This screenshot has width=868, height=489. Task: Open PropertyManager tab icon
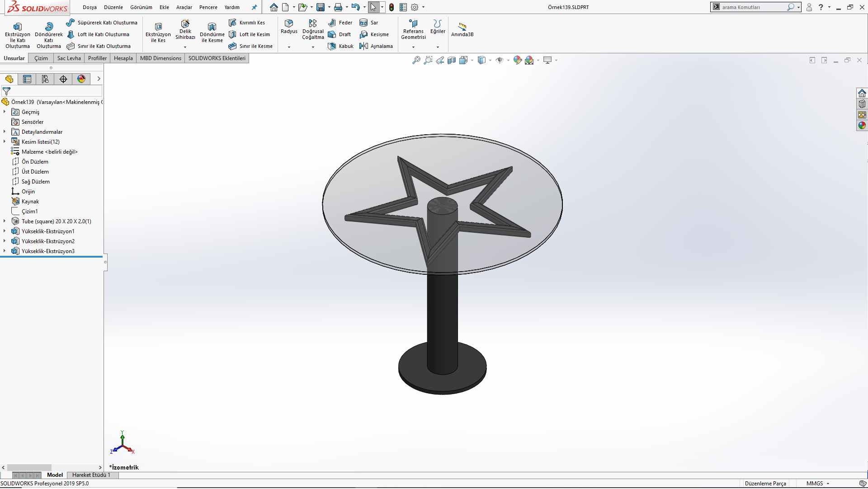(x=27, y=79)
